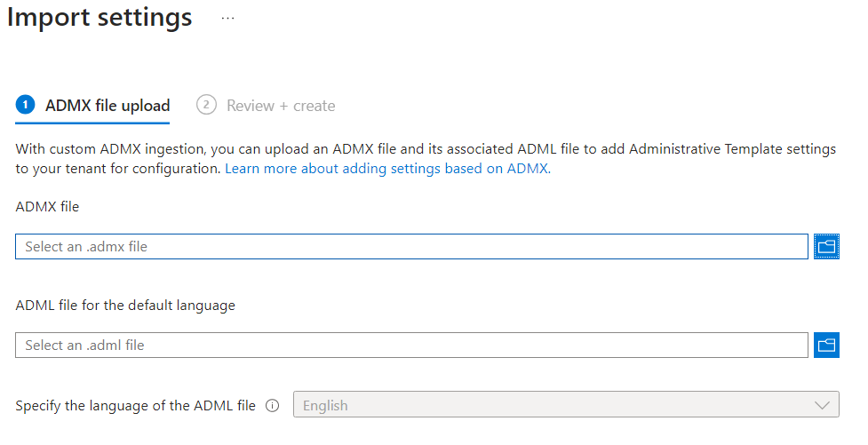Click the ADMX file field label

click(x=48, y=206)
